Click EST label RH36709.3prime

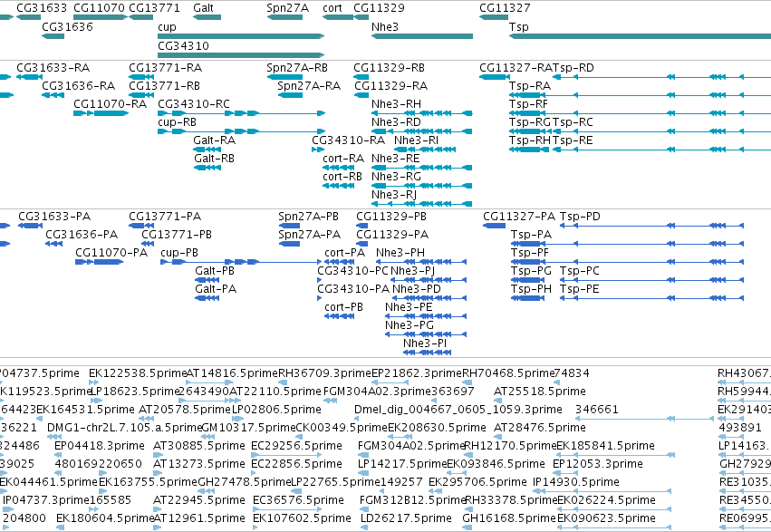click(324, 373)
